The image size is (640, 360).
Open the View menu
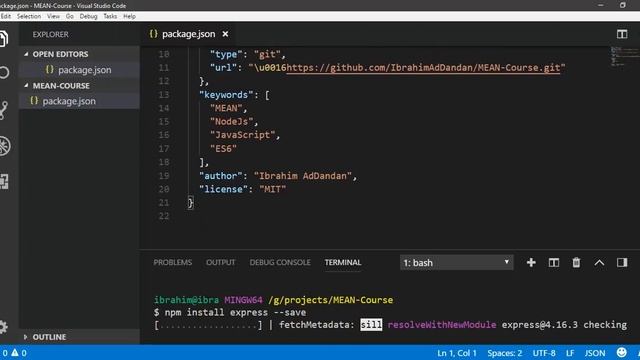53,16
